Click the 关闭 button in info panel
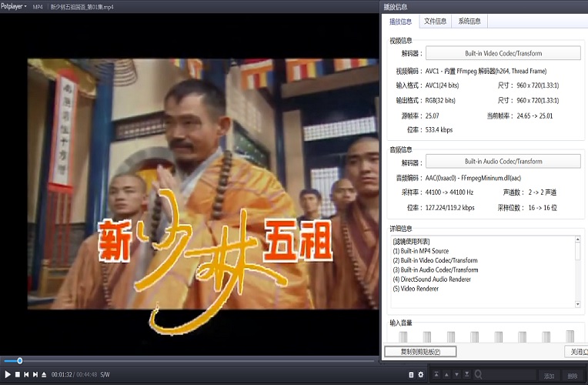 point(576,352)
